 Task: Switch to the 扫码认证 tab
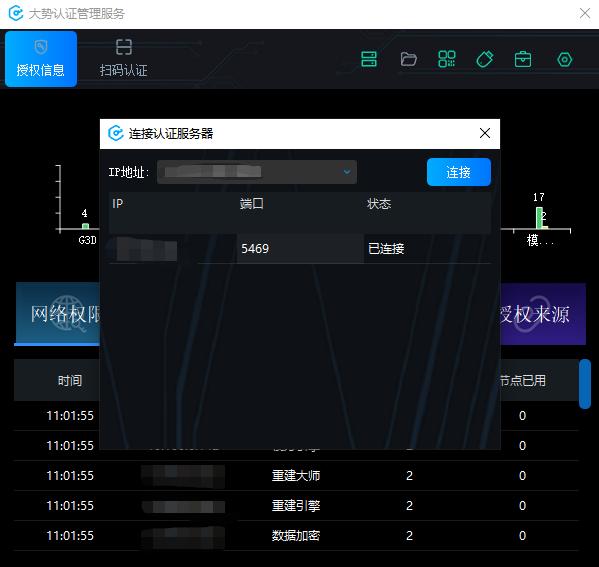tap(123, 59)
